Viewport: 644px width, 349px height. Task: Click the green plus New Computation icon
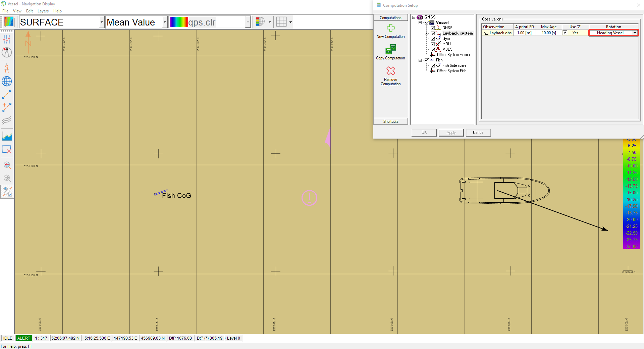tap(391, 28)
